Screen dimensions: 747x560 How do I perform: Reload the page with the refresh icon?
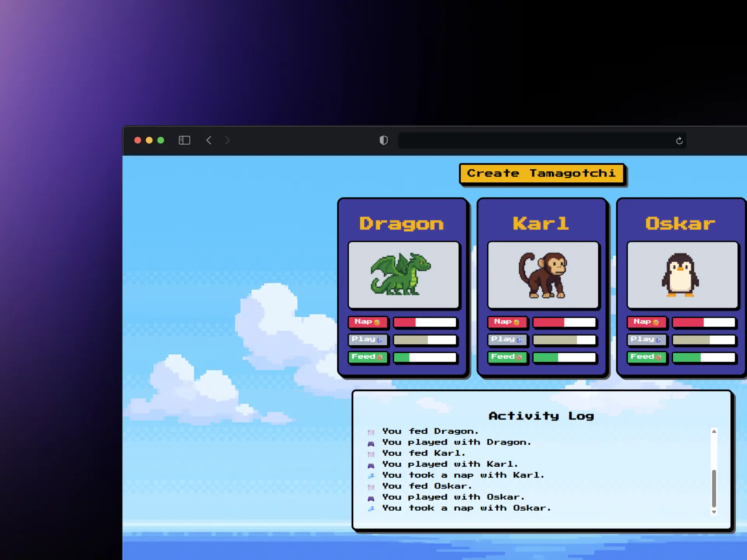point(679,141)
